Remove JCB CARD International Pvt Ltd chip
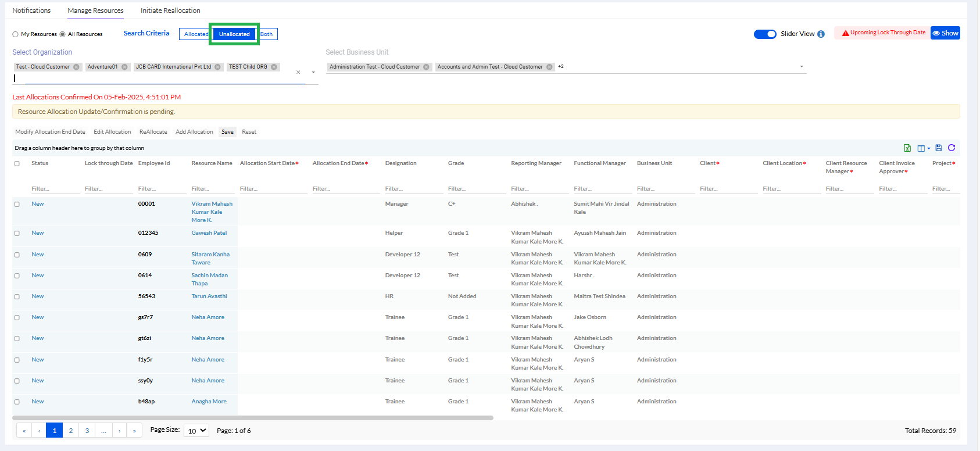The image size is (980, 451). tap(218, 67)
